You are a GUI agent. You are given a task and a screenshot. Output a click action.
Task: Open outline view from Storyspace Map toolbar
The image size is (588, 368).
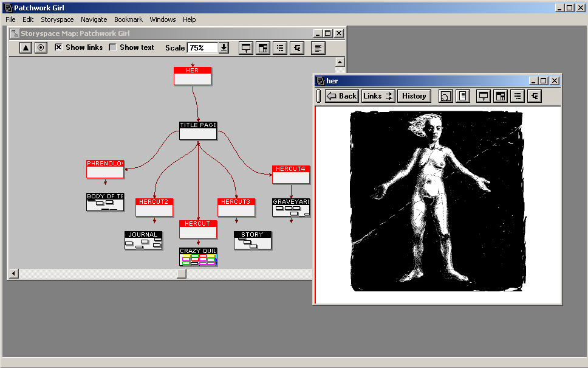point(280,48)
